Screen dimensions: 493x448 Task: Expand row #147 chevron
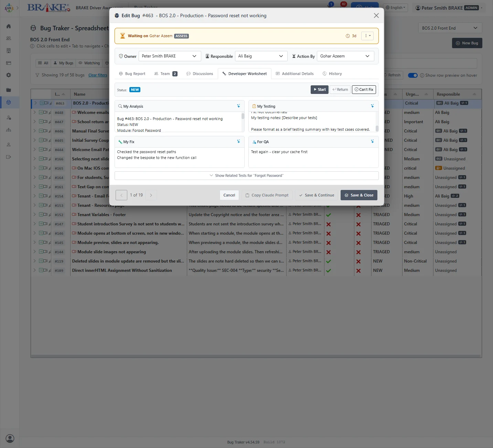point(34,224)
